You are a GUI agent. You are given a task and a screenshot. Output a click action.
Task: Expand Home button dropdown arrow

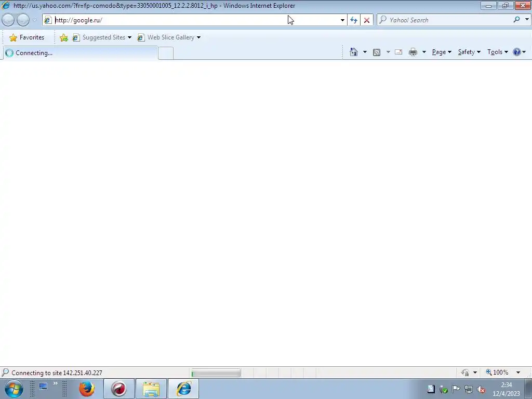[365, 52]
